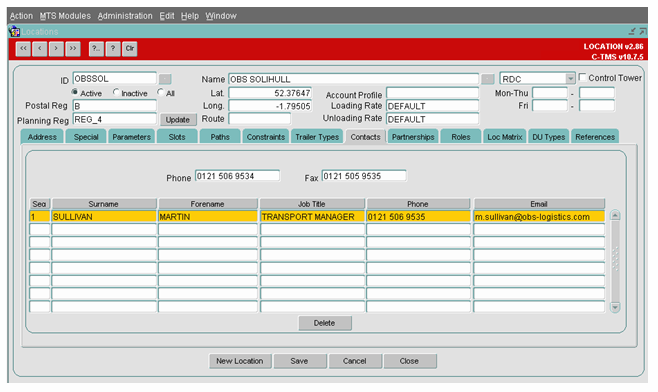
Task: Click the Mon-Thu start time field
Action: click(550, 93)
